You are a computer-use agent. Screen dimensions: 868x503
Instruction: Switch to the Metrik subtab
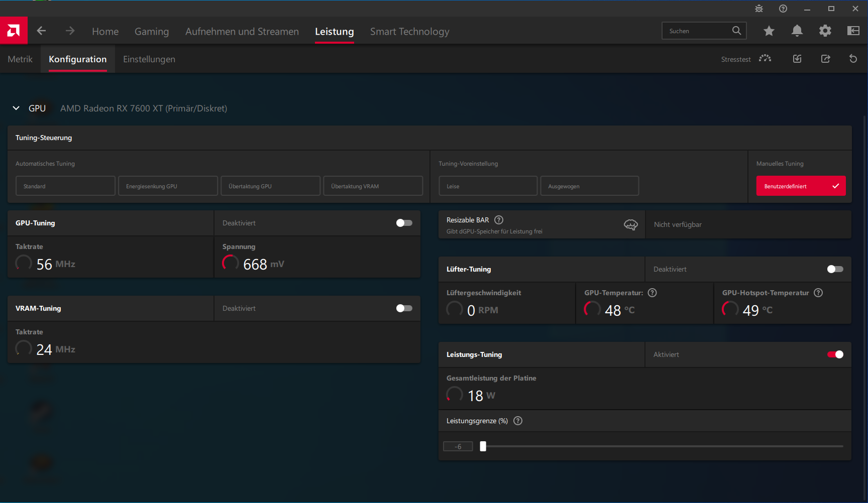(20, 59)
